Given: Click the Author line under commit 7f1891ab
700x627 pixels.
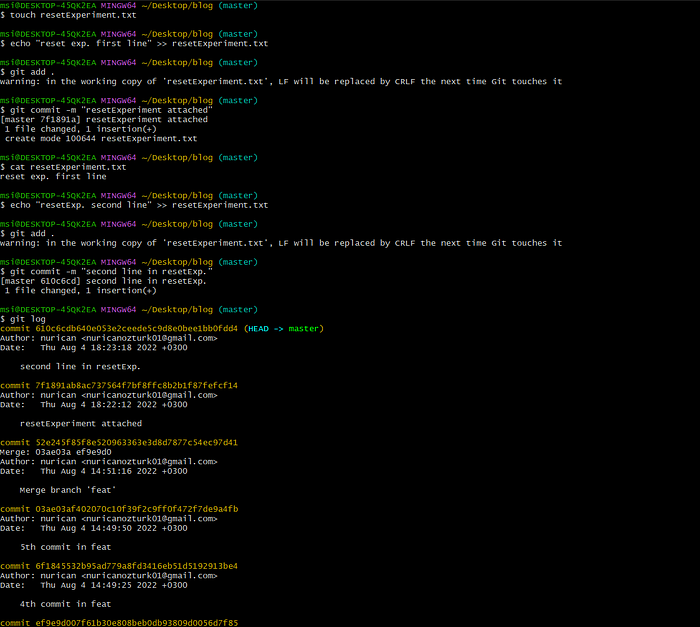Looking at the screenshot, I should click(109, 395).
